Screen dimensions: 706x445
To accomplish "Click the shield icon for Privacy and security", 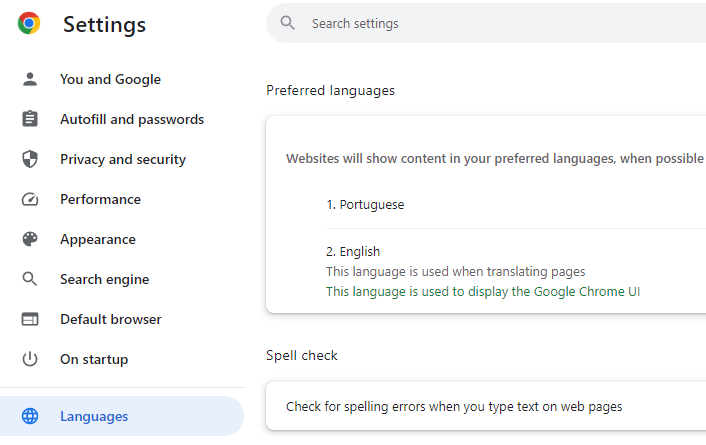I will [x=30, y=159].
